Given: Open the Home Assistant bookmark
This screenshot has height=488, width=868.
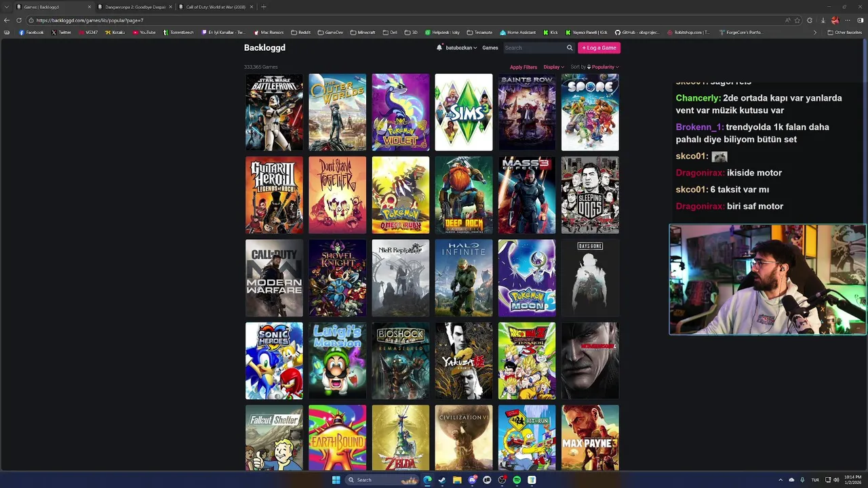Looking at the screenshot, I should coord(518,33).
